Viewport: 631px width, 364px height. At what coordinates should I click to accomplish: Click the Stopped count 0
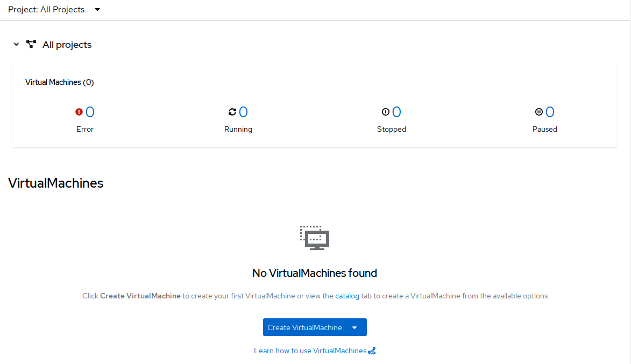(x=396, y=112)
